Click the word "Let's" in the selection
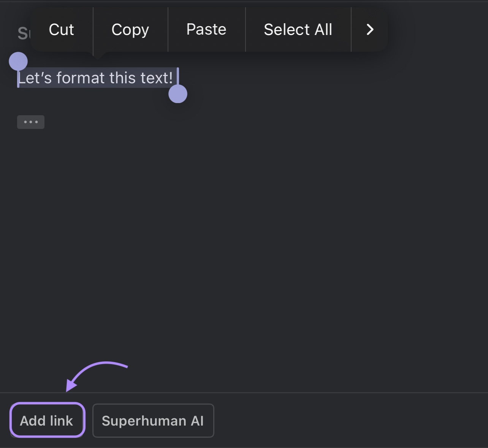Image resolution: width=488 pixels, height=448 pixels. click(x=35, y=78)
